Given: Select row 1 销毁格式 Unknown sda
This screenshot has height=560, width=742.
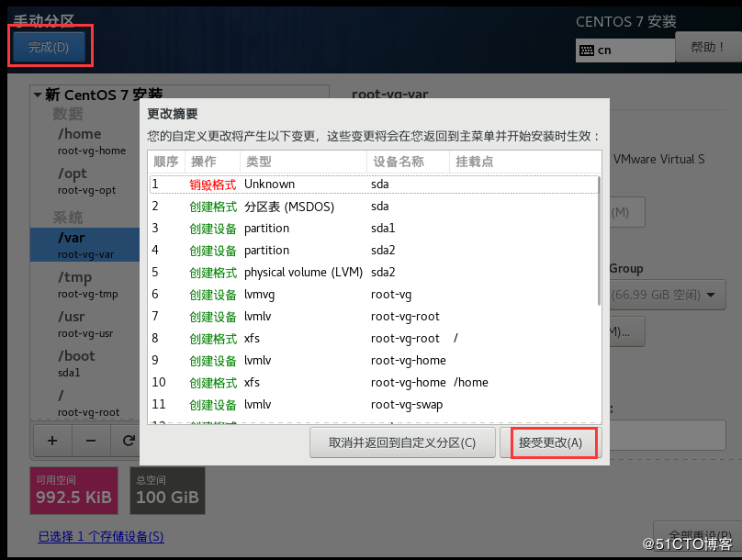Looking at the screenshot, I should (374, 184).
